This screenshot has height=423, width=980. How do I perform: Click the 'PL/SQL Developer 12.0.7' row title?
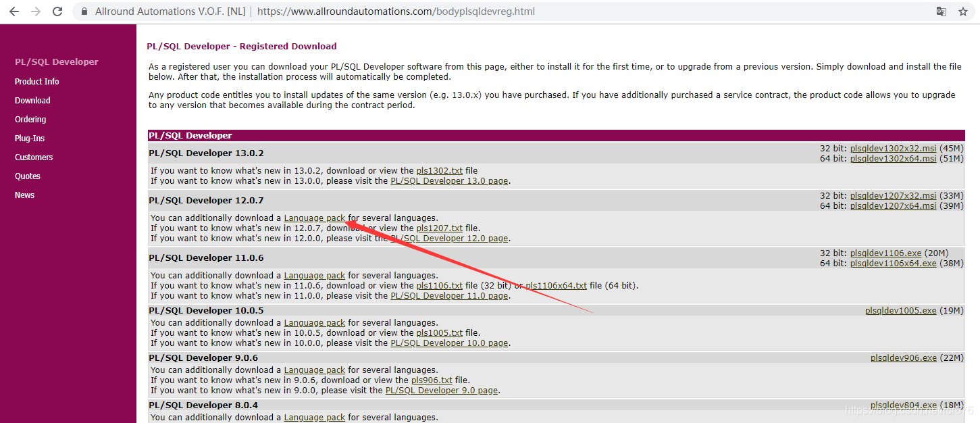(x=206, y=201)
